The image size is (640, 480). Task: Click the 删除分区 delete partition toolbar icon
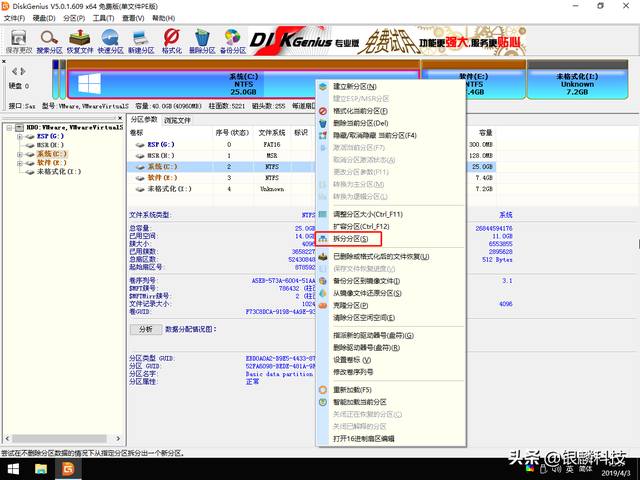pyautogui.click(x=202, y=42)
